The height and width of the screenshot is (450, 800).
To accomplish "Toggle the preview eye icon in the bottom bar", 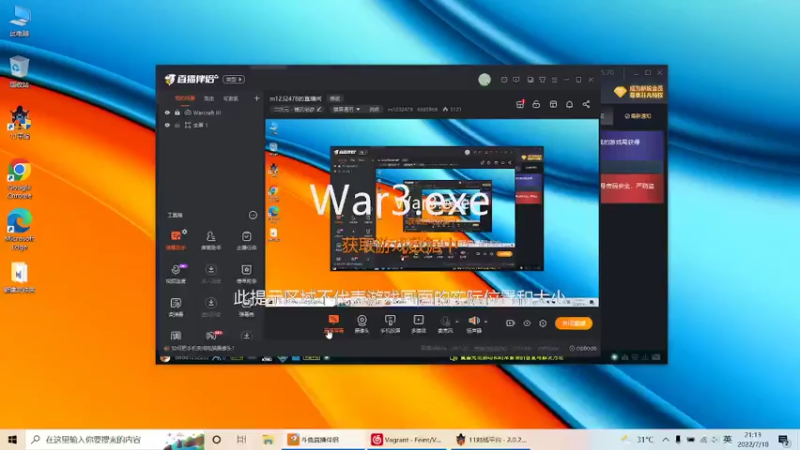I will tap(527, 323).
